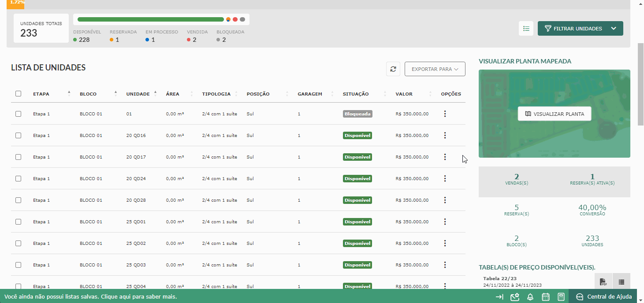The image size is (644, 303).
Task: Sort the list by Situação column arrows
Action: pos(385,94)
